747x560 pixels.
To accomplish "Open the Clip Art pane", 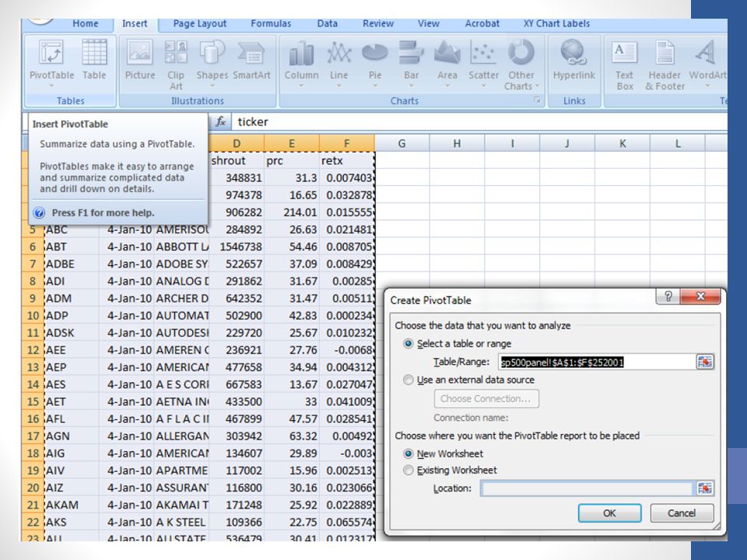I will [176, 65].
